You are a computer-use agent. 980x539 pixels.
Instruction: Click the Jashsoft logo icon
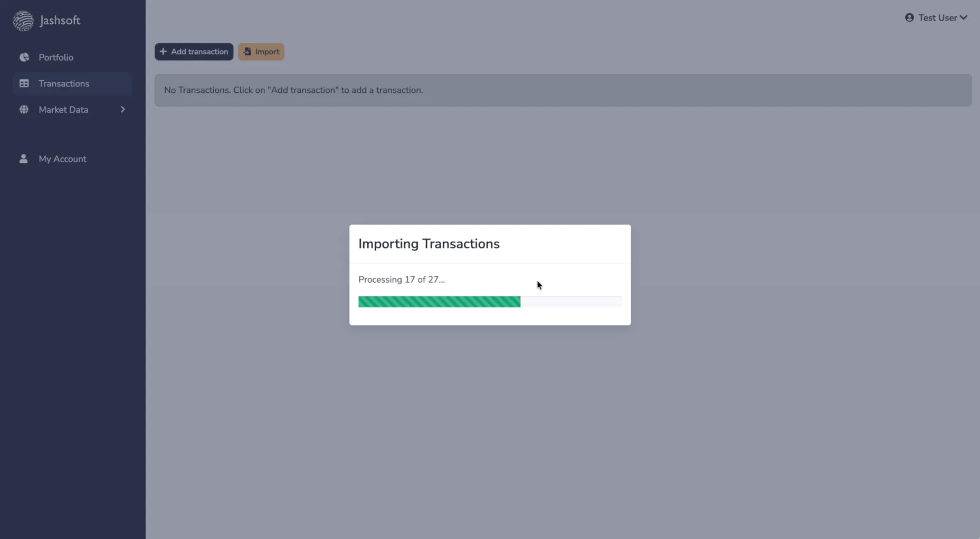tap(23, 21)
